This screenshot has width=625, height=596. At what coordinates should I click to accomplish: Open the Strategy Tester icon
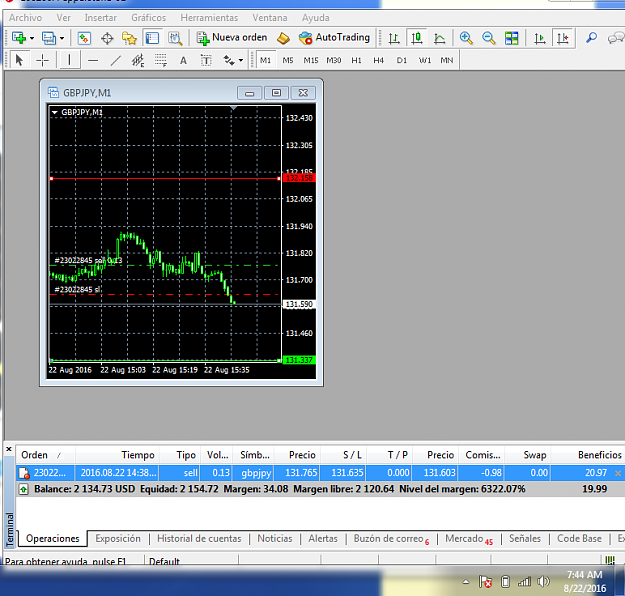[175, 38]
